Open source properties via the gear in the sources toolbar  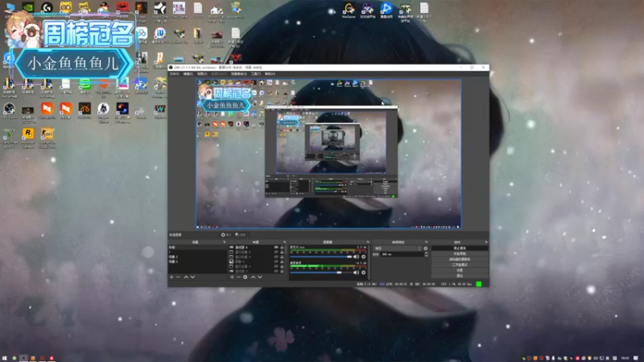[246, 277]
